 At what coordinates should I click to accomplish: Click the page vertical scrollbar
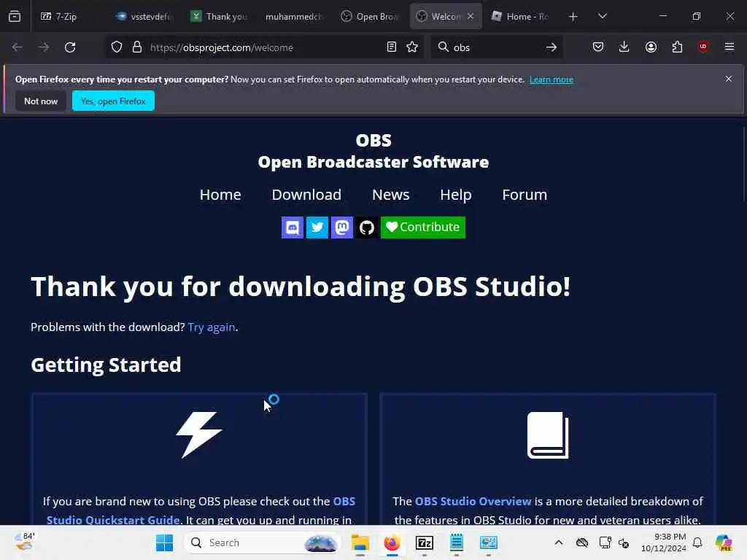744,164
